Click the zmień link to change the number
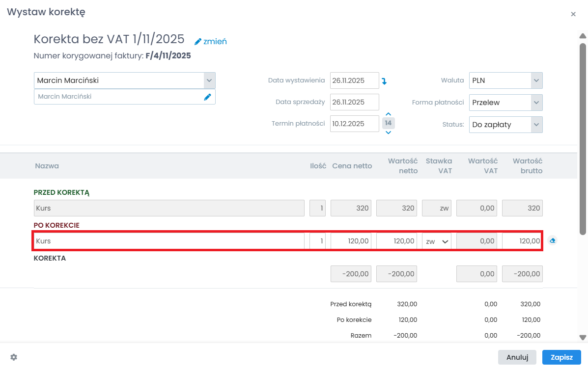The height and width of the screenshot is (371, 588). coord(211,42)
